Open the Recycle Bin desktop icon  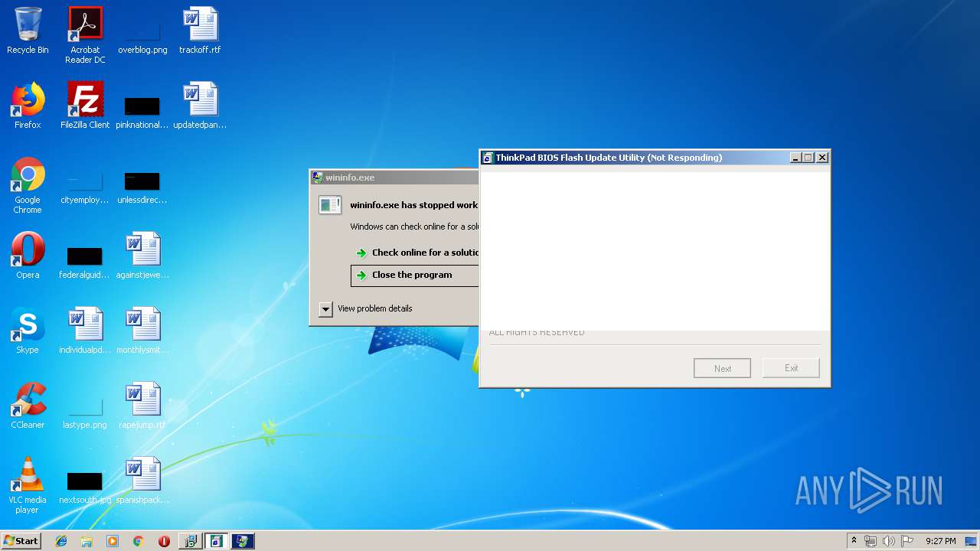click(x=28, y=31)
